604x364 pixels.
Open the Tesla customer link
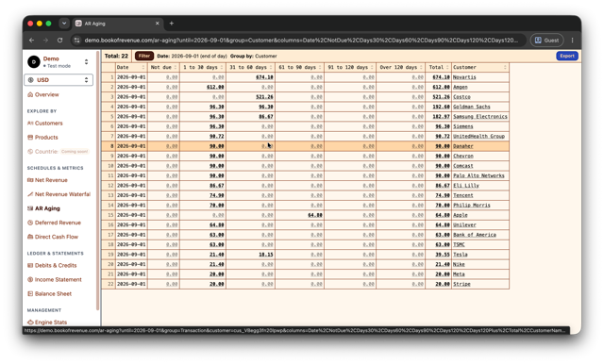tap(461, 255)
